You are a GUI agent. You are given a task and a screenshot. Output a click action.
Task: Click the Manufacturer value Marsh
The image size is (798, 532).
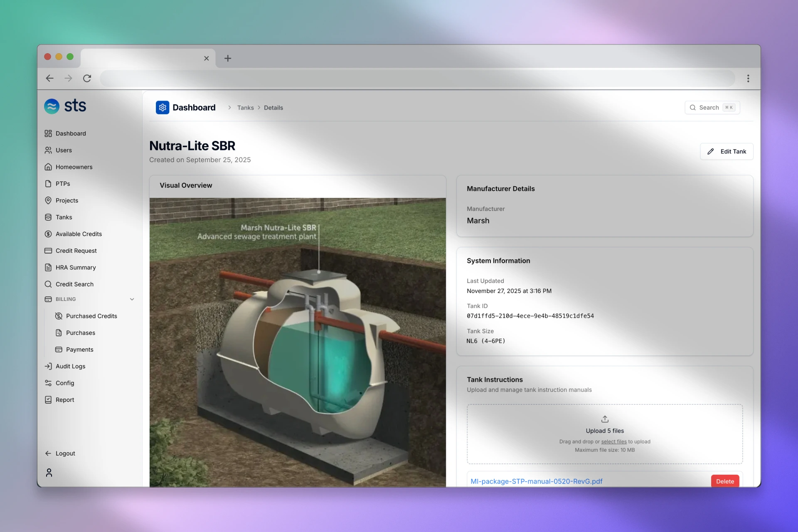[x=478, y=221]
